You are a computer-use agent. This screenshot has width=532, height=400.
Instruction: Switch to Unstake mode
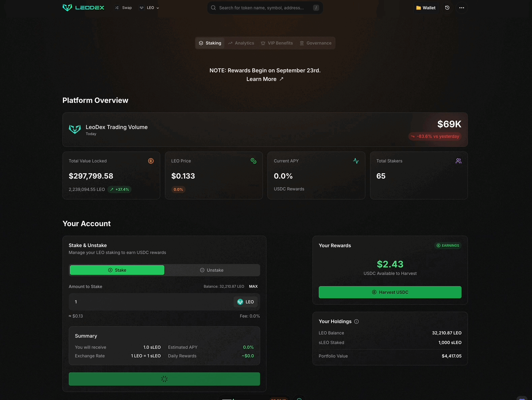(x=212, y=270)
